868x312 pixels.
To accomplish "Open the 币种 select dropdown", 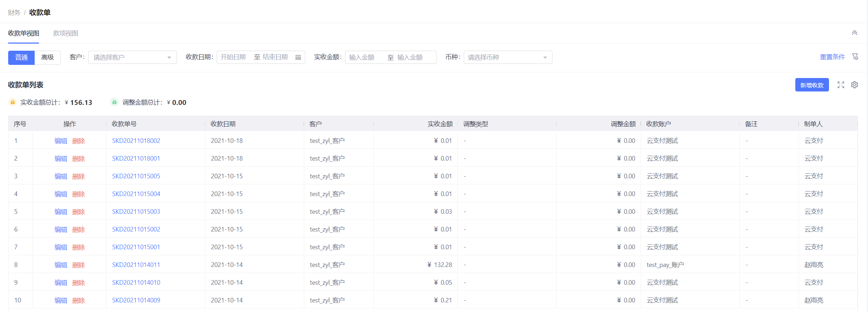I will point(508,57).
